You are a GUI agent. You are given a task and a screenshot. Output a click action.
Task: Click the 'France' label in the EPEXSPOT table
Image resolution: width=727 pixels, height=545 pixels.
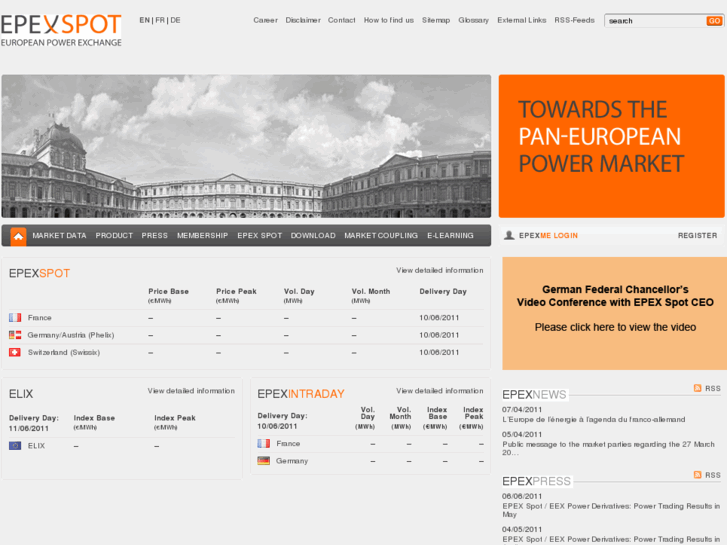click(39, 318)
